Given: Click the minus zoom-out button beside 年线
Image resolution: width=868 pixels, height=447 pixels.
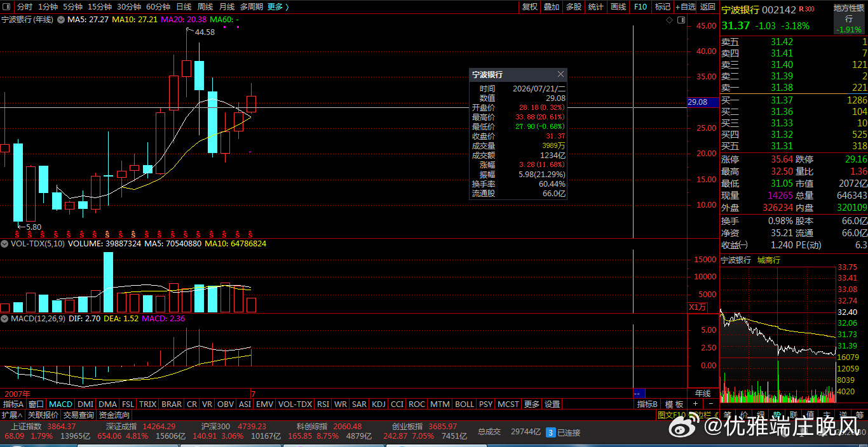Looking at the screenshot, I should (710, 404).
